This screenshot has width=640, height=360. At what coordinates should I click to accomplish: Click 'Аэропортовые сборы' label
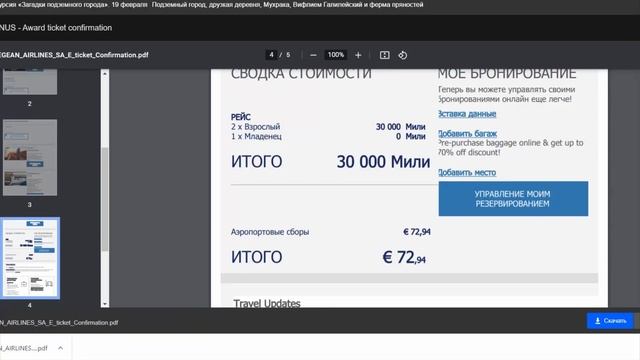pyautogui.click(x=270, y=232)
